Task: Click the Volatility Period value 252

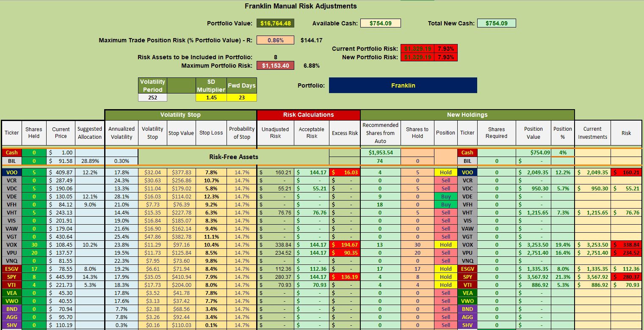Action: point(152,98)
